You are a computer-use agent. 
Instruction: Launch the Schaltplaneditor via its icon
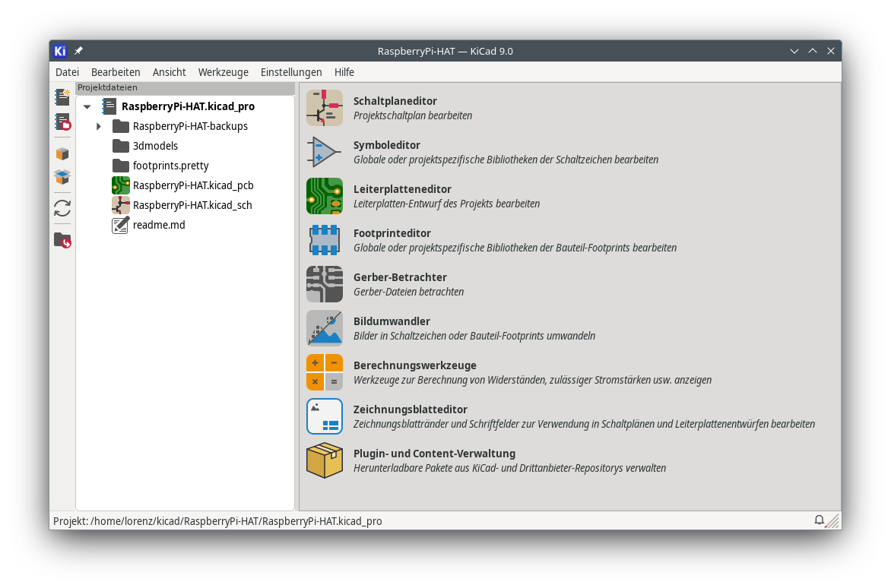325,108
